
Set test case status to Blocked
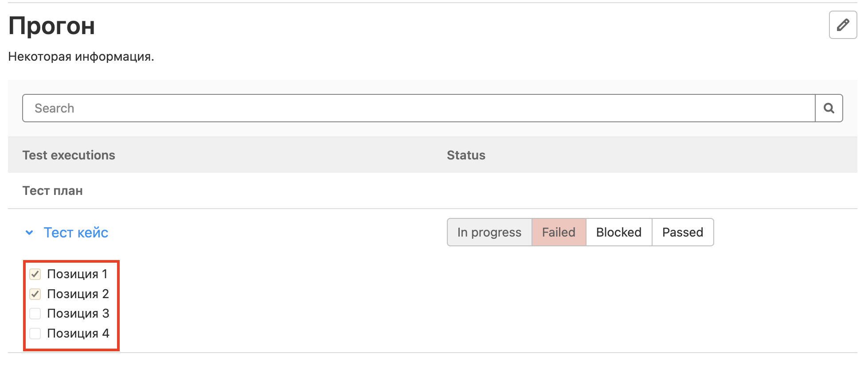click(x=618, y=232)
